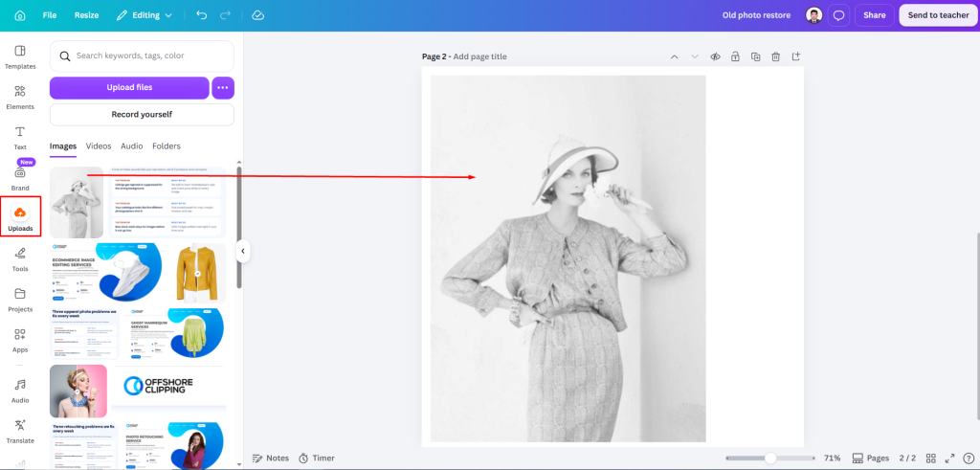Open the Audio panel in sidebar
The height and width of the screenshot is (470, 980).
(20, 391)
